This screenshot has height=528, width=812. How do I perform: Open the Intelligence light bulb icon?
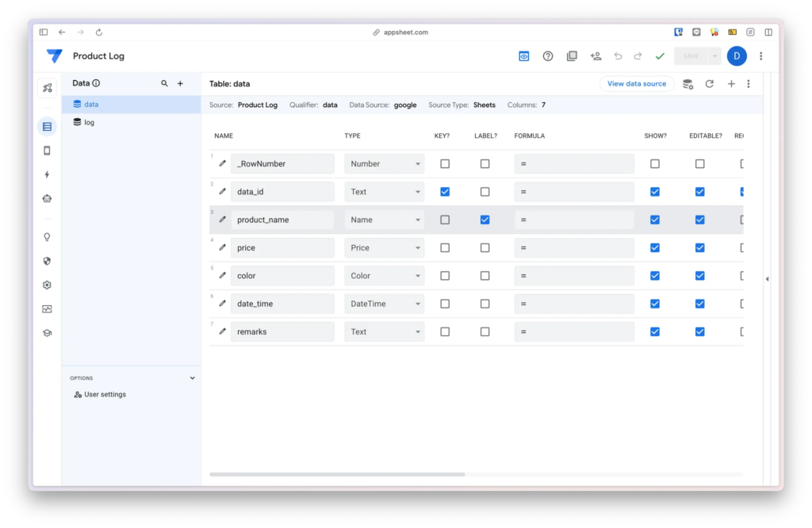47,237
